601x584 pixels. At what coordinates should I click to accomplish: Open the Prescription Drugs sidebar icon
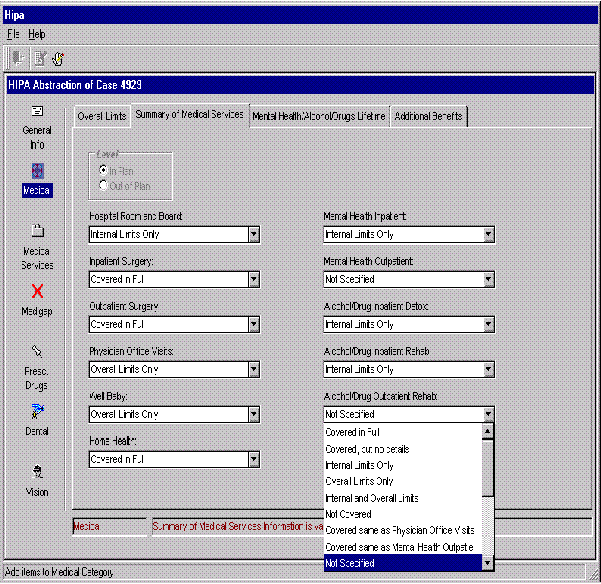[37, 352]
